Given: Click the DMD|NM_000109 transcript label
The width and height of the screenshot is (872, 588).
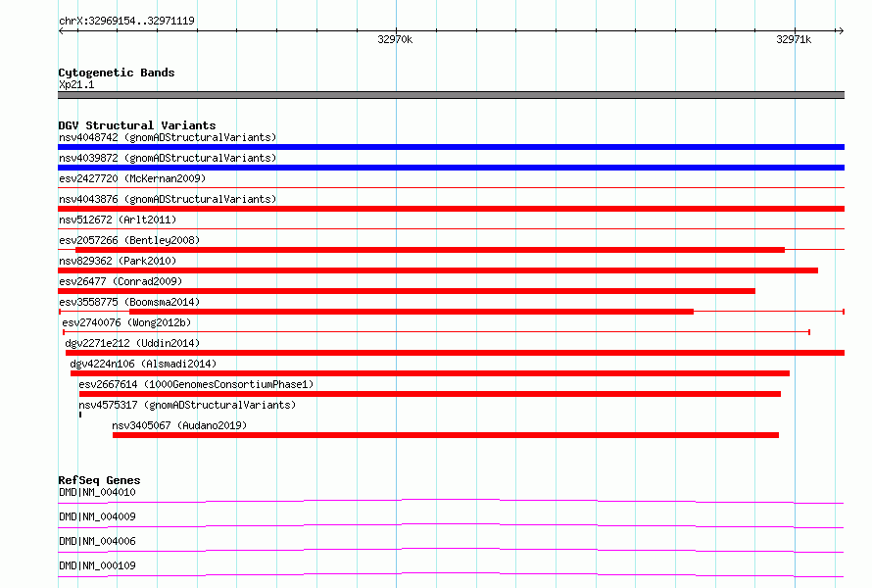Looking at the screenshot, I should click(97, 565).
